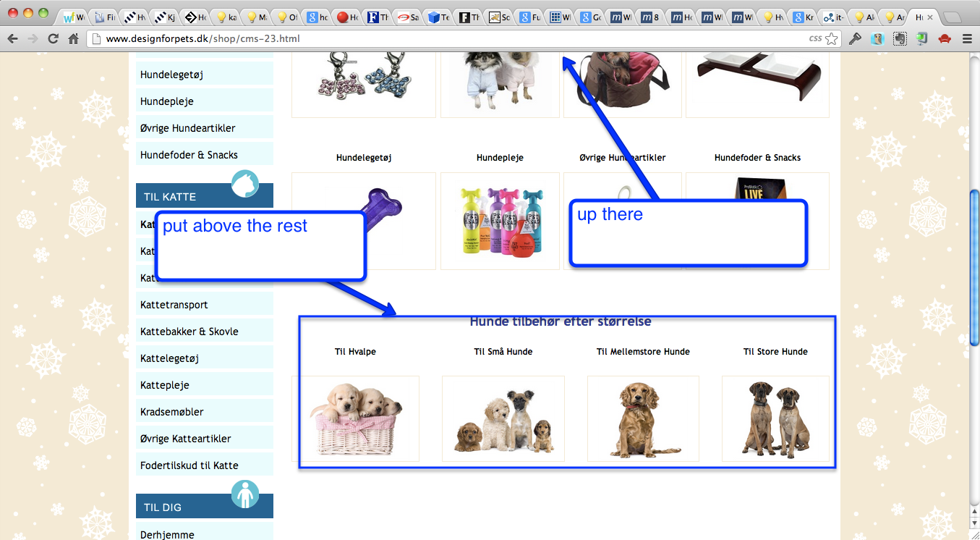The height and width of the screenshot is (540, 980).
Task: Bookmark this page with the star icon
Action: 832,39
